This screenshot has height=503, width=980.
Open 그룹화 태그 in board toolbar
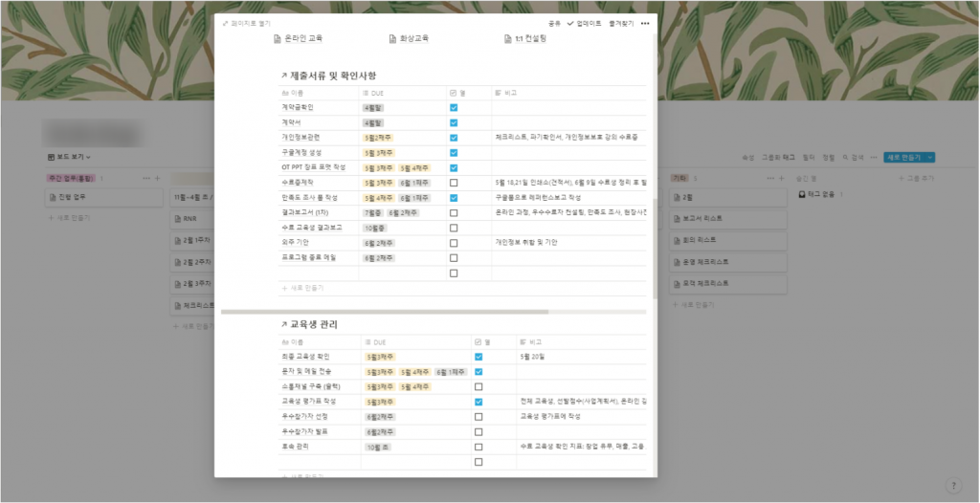(777, 158)
